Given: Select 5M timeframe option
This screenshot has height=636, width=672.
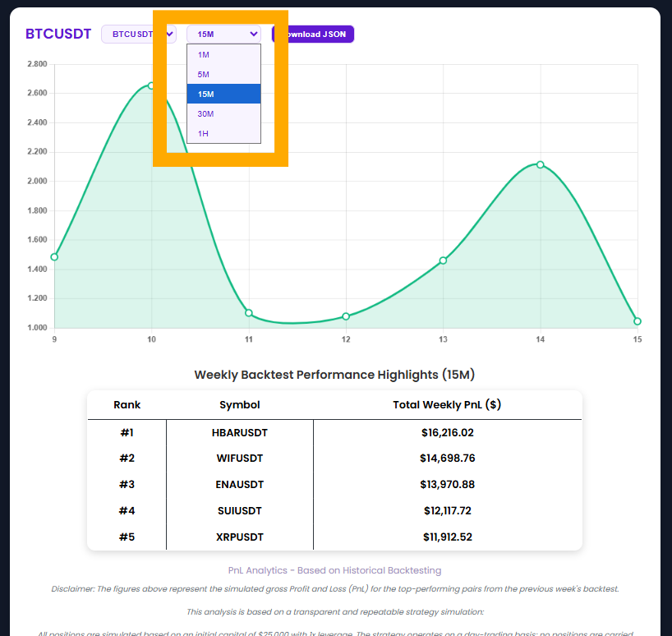Looking at the screenshot, I should click(223, 75).
